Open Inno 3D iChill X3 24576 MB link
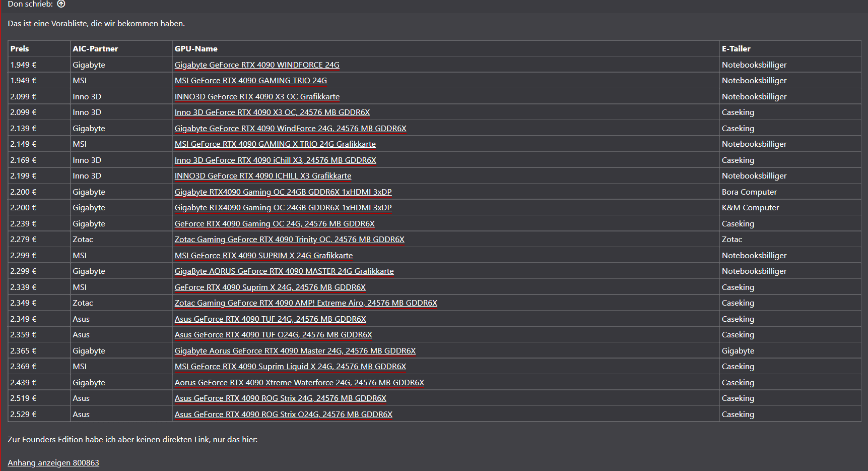Screen dimensions: 868x471 tap(275, 160)
